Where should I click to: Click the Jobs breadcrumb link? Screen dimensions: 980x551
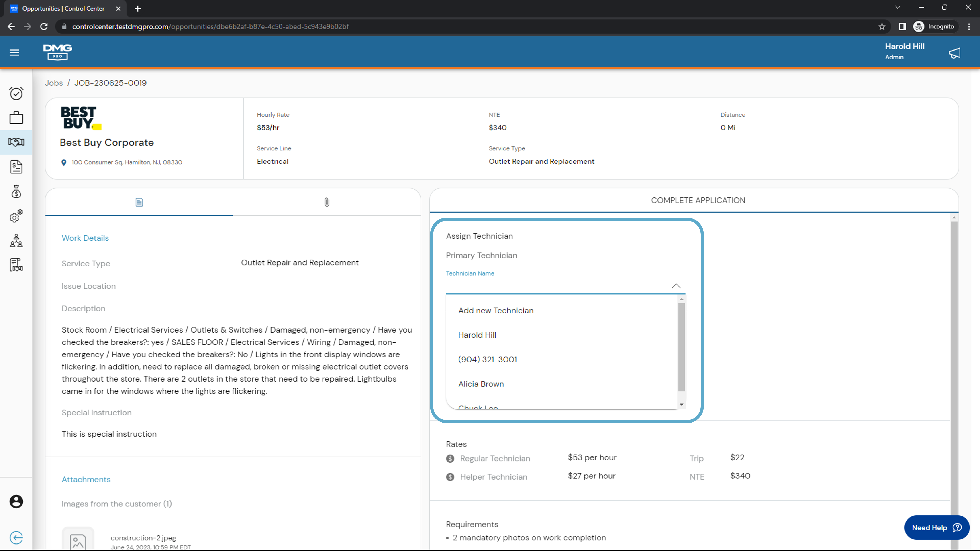[x=54, y=83]
